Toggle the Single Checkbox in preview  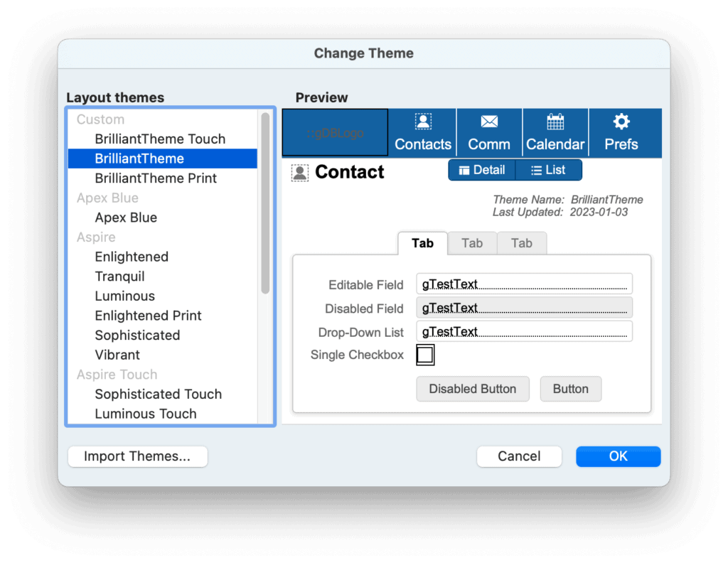425,355
